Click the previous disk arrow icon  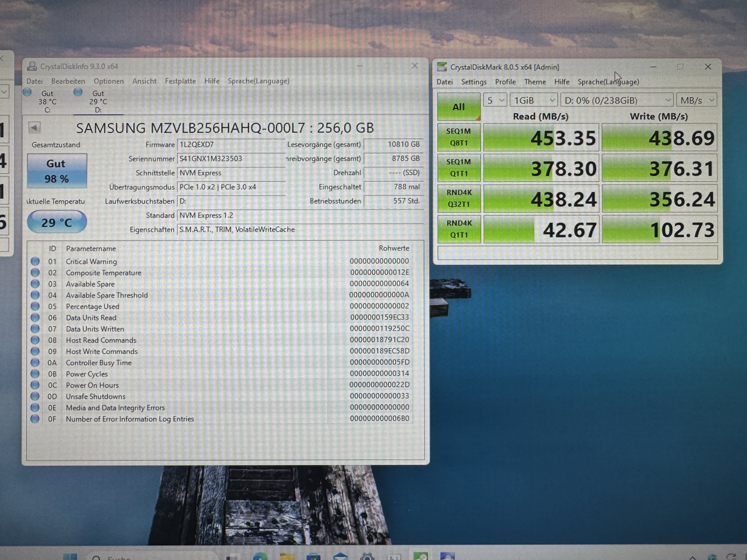[x=34, y=128]
